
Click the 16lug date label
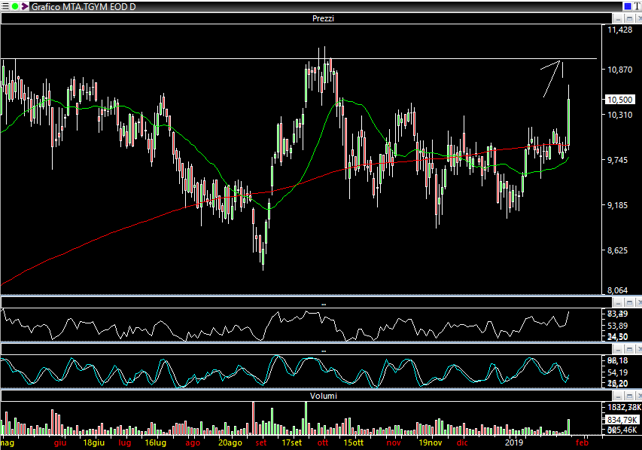click(156, 443)
